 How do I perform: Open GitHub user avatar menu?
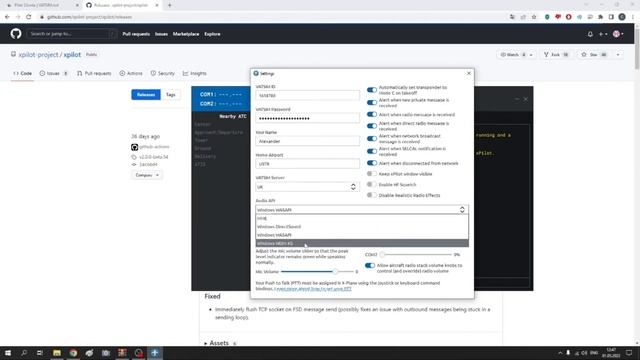[618, 34]
